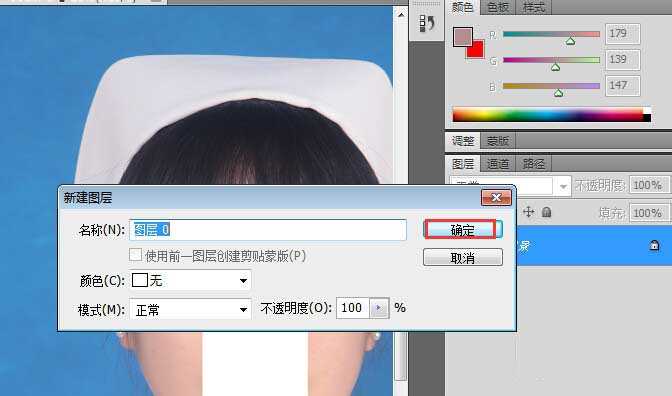Switch to the 图层 tab

click(463, 164)
